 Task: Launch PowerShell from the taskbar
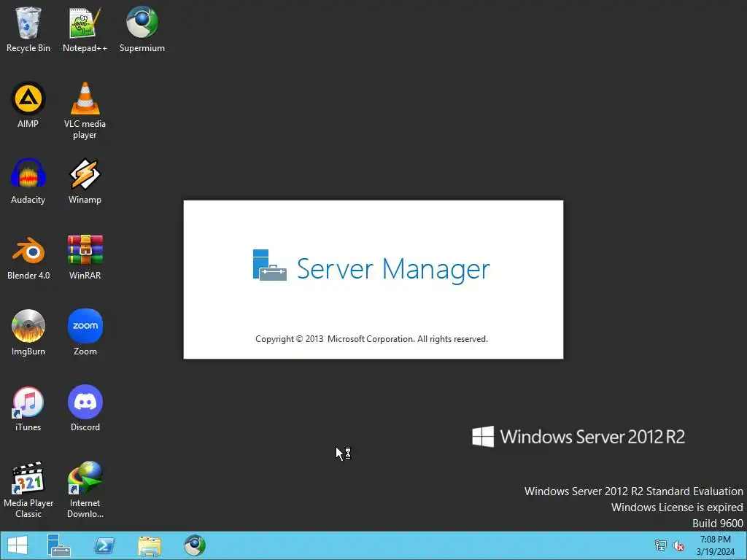pos(104,545)
